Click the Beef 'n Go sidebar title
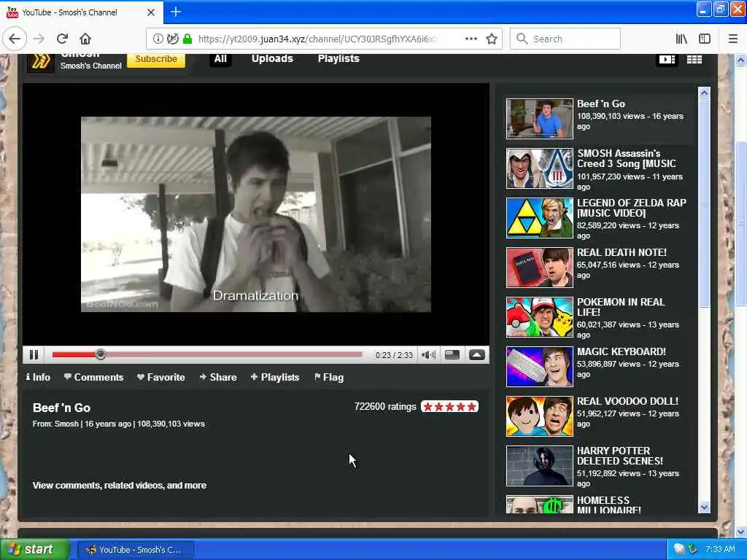This screenshot has height=560, width=747. click(601, 104)
